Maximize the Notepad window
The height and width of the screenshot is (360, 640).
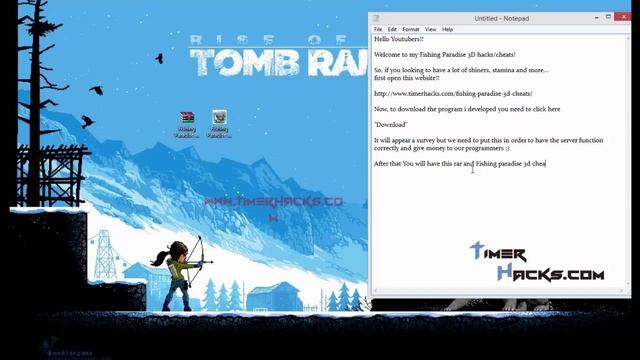pyautogui.click(x=608, y=17)
